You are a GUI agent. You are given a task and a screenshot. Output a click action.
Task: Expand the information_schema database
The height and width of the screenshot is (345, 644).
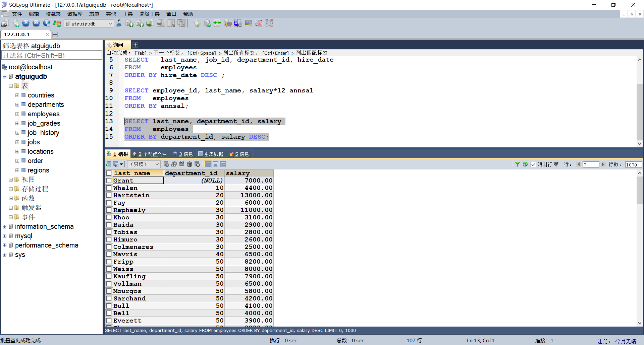click(x=5, y=227)
